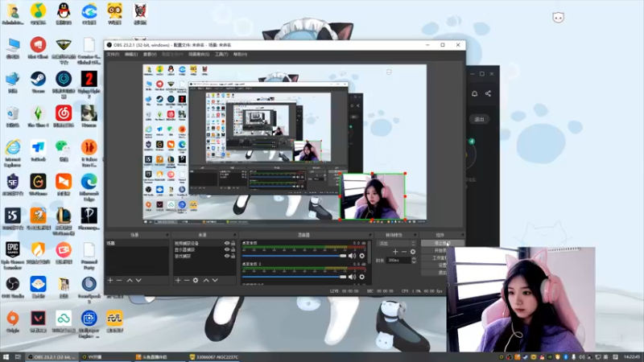Open settings gear of second mixer track
The height and width of the screenshot is (362, 644).
tap(361, 277)
